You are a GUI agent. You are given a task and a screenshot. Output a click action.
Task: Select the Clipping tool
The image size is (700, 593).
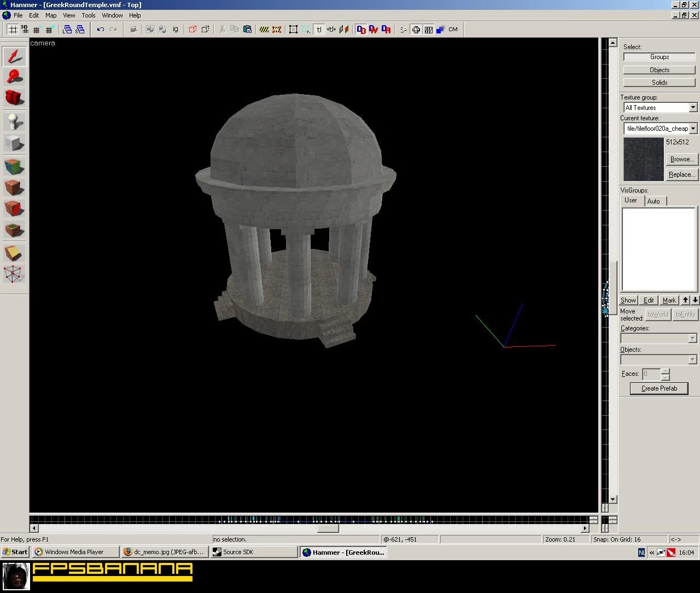14,252
